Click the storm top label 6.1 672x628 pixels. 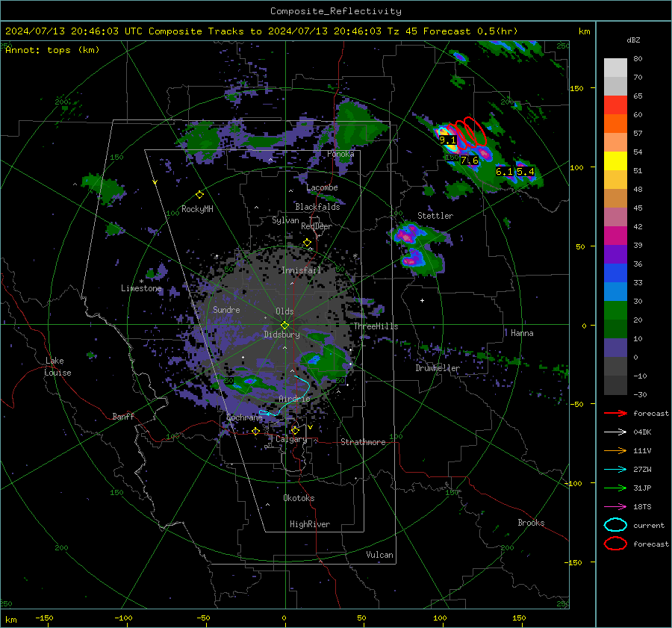coord(504,172)
